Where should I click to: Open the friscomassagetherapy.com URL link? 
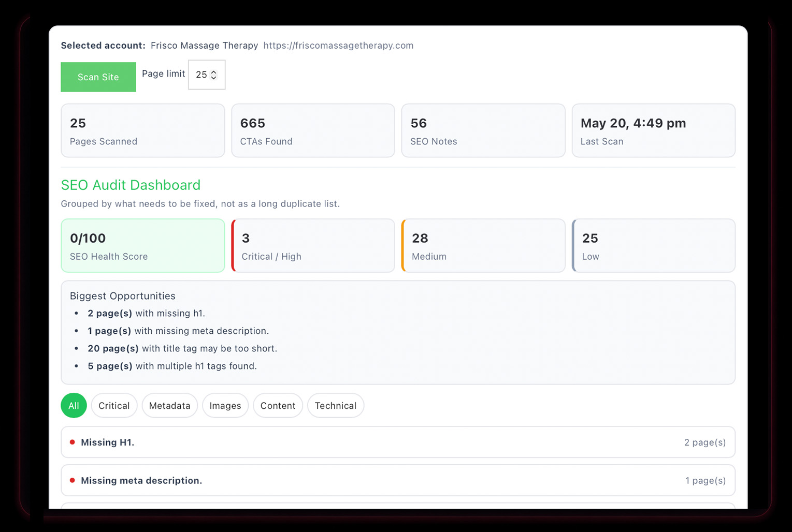[338, 46]
